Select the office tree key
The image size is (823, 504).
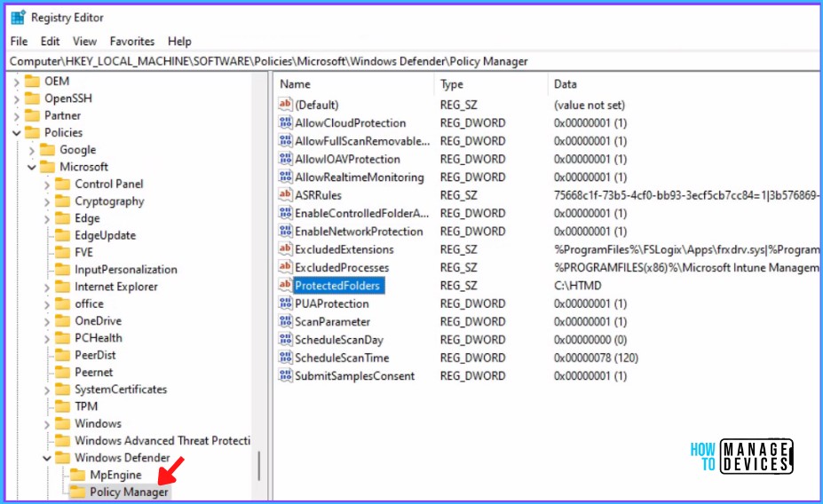pyautogui.click(x=90, y=303)
